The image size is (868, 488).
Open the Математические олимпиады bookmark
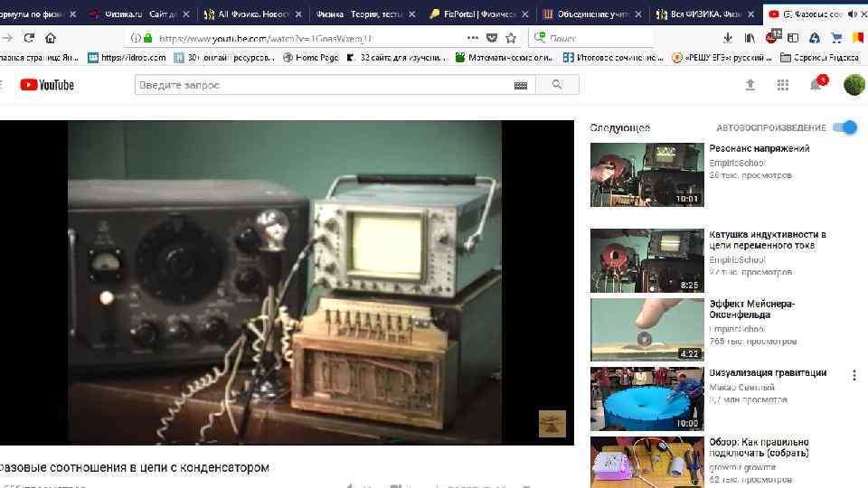[505, 57]
